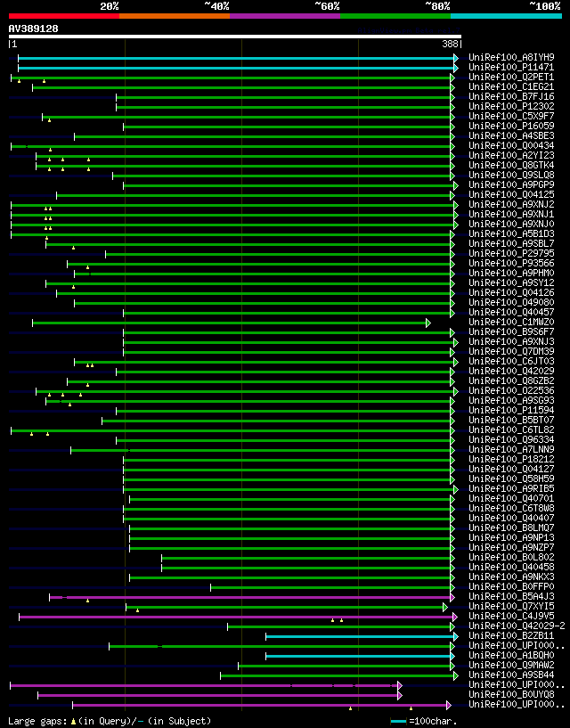Click hit label UniRef100_Q04125

coord(511,194)
